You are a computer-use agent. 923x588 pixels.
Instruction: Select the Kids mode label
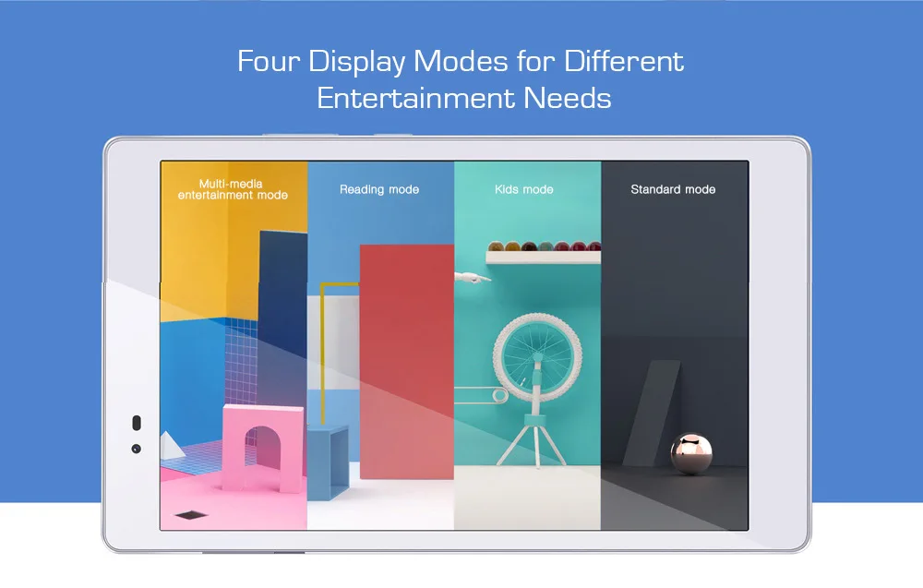(x=524, y=189)
